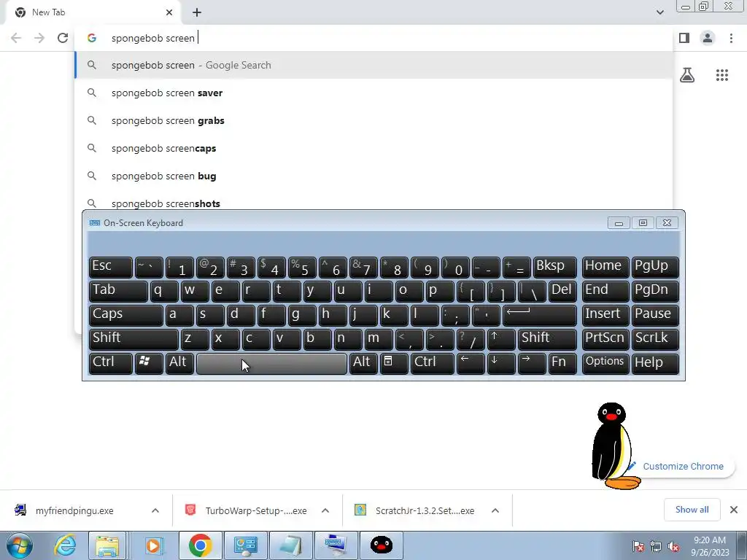This screenshot has height=560, width=747.
Task: Choose suggestion spongebob screen grabs
Action: point(373,120)
